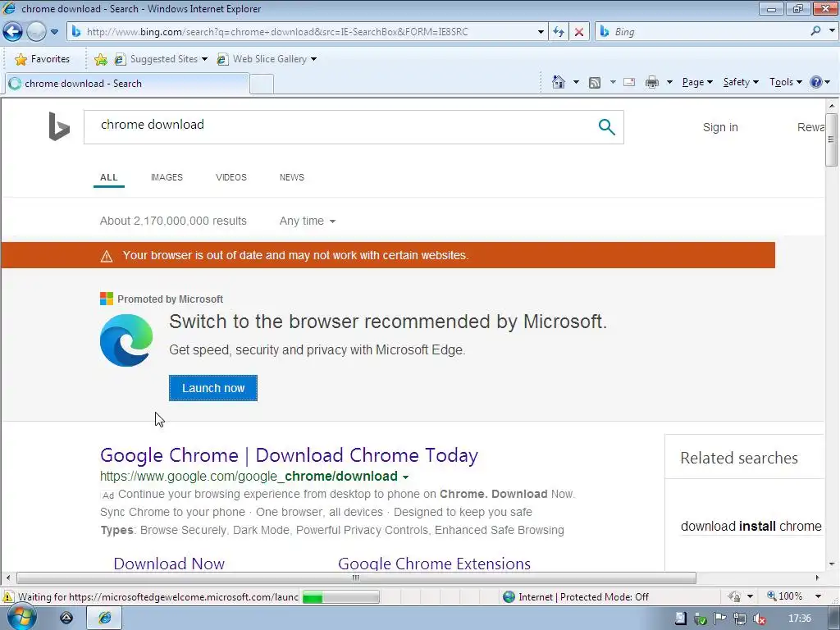Select the ALL results tab
The height and width of the screenshot is (630, 840).
109,177
